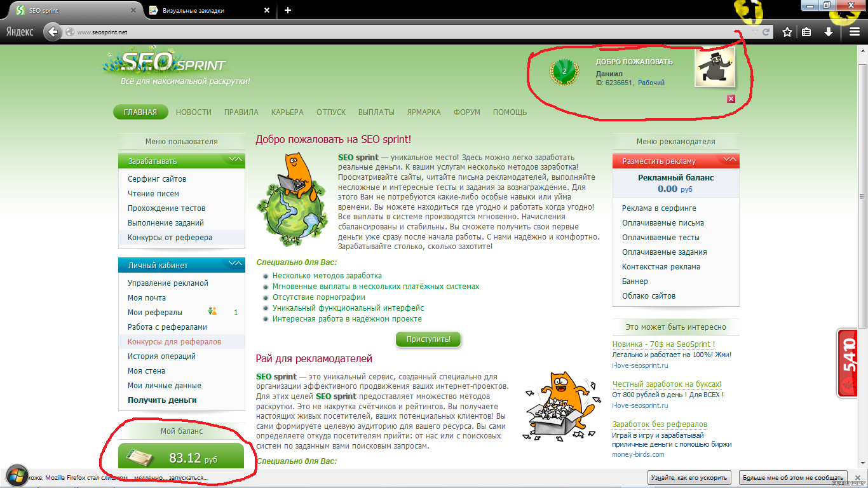Open a new tab with the plus button

click(288, 10)
